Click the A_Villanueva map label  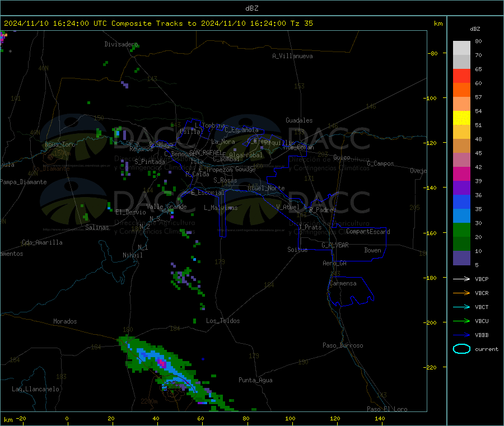coord(292,56)
